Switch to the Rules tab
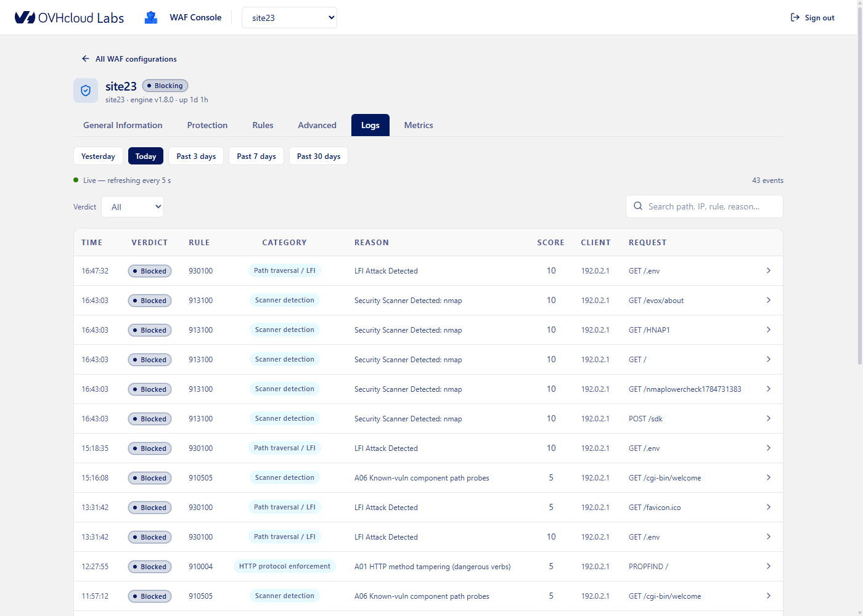 pyautogui.click(x=263, y=125)
